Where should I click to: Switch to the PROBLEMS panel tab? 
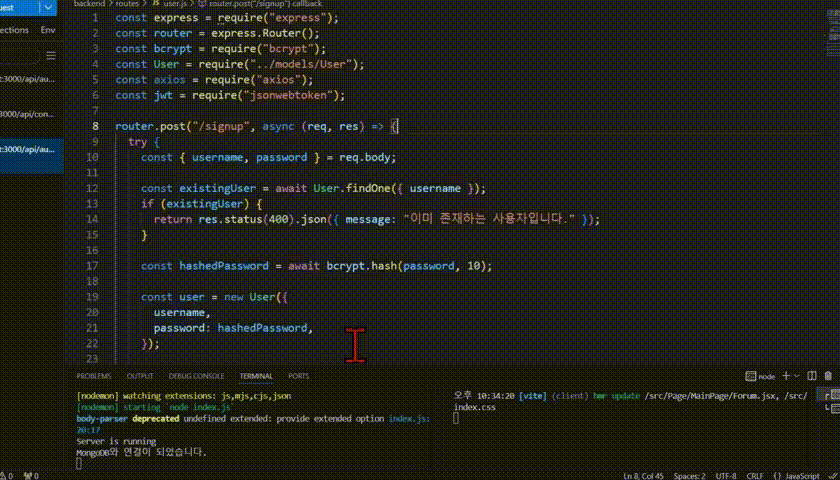coord(94,376)
